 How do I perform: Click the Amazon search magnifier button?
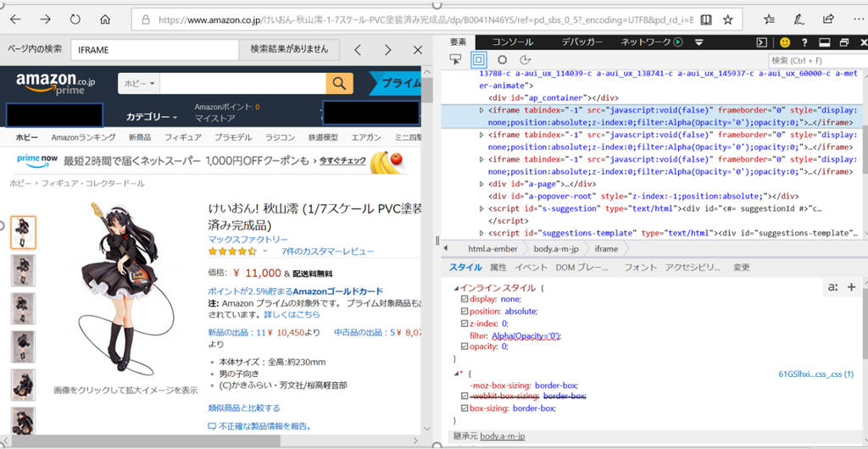(339, 84)
